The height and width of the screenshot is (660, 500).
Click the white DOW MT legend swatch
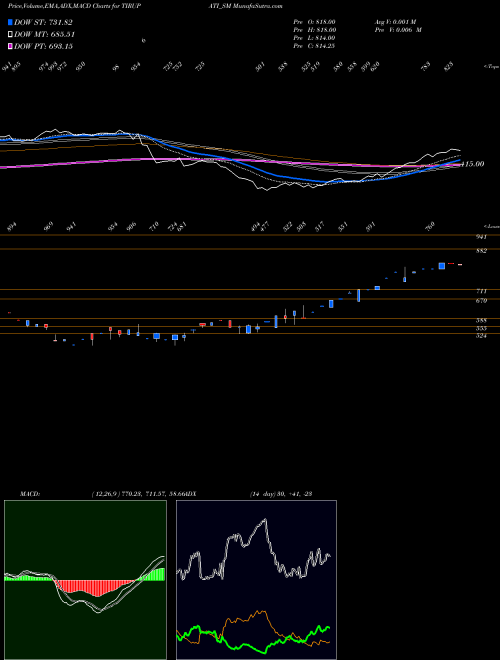click(x=11, y=34)
